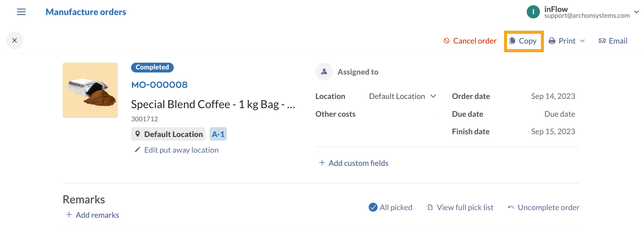
Task: Click the Cancel order button
Action: pyautogui.click(x=470, y=41)
